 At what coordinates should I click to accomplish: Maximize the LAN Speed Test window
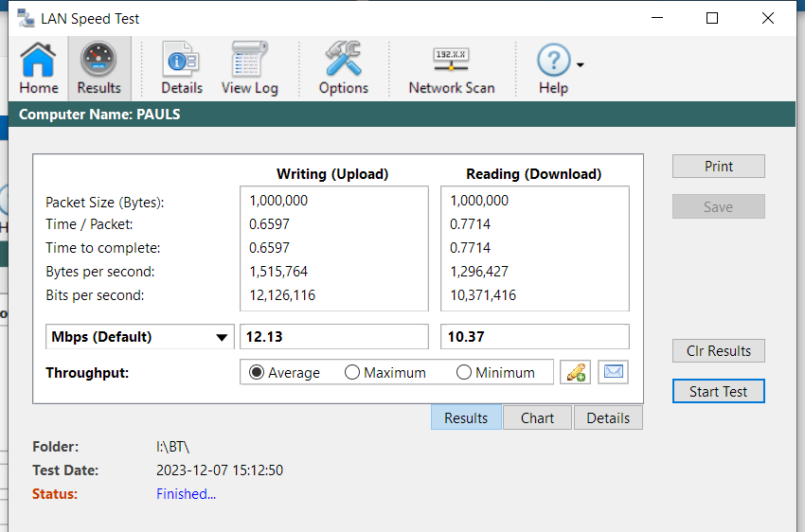[x=712, y=19]
